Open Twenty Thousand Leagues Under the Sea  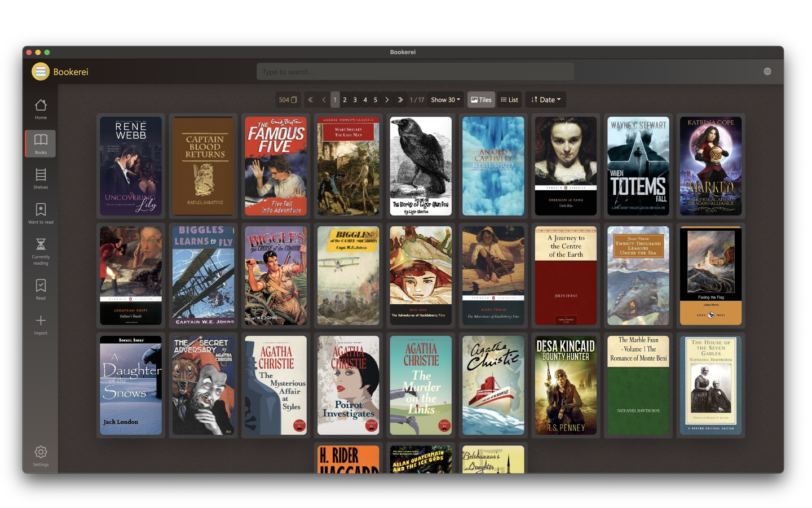point(638,275)
